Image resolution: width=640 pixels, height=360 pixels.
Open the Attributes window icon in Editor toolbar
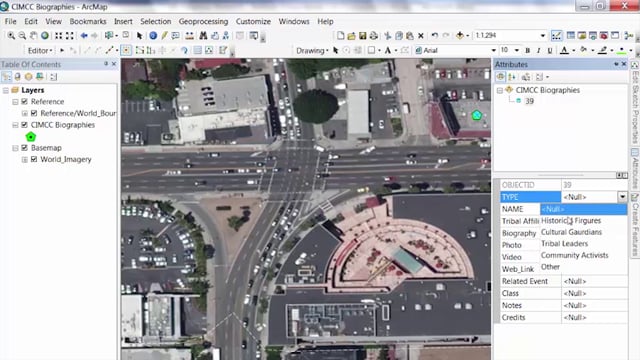[198, 50]
